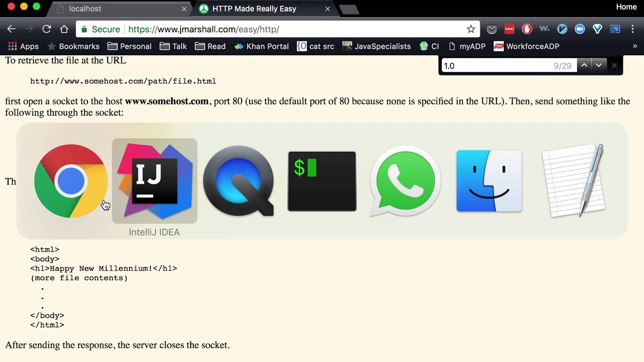Jump to the previous find result
This screenshot has height=362, width=644.
584,65
